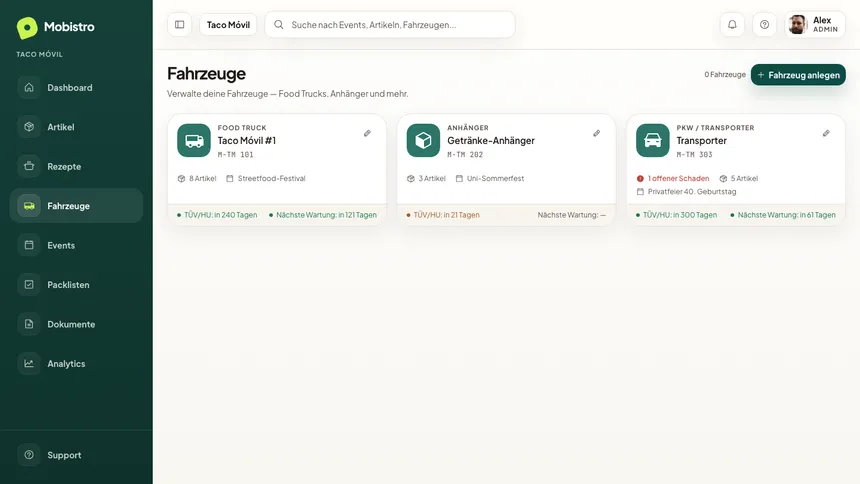Click the Fahrzeug anlegen button

[x=798, y=75]
